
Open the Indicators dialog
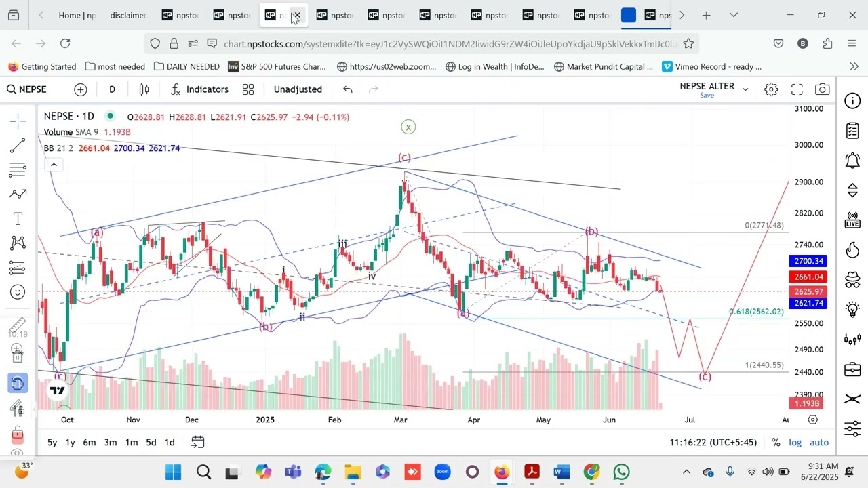click(200, 89)
